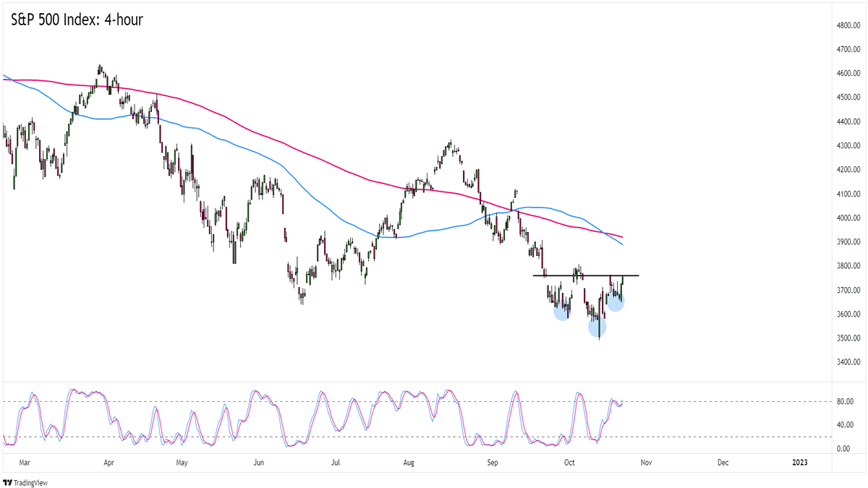Click the chart title S&P 500 Index: 4-hour

click(77, 20)
